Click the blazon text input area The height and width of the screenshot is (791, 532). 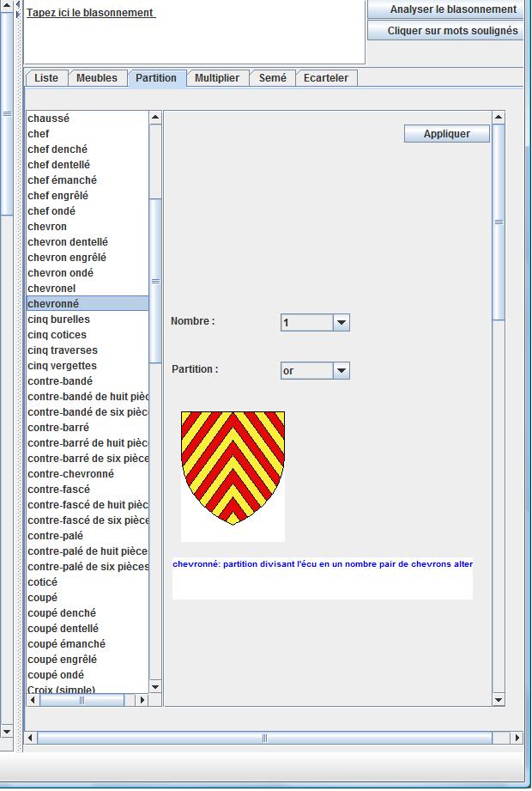(x=195, y=31)
